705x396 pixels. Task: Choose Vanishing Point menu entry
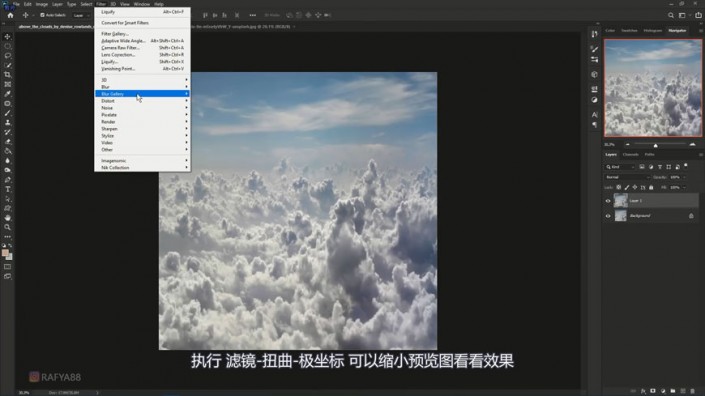(142, 69)
